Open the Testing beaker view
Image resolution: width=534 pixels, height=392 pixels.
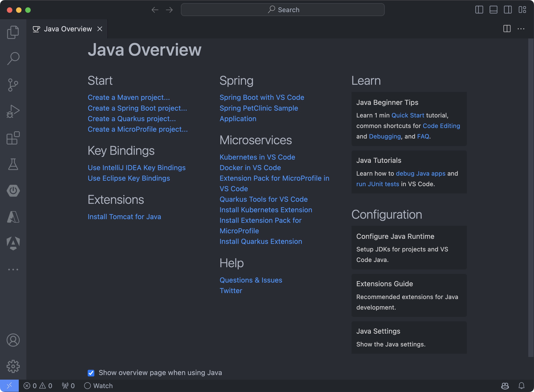pos(13,165)
